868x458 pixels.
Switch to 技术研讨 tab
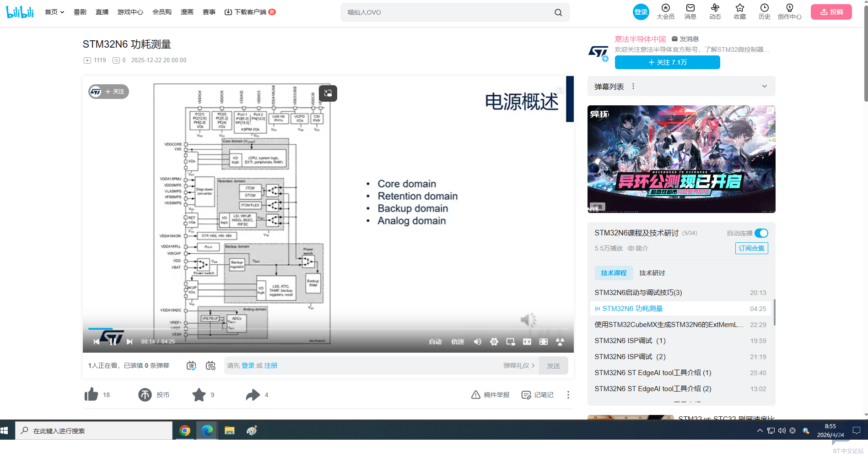tap(652, 273)
